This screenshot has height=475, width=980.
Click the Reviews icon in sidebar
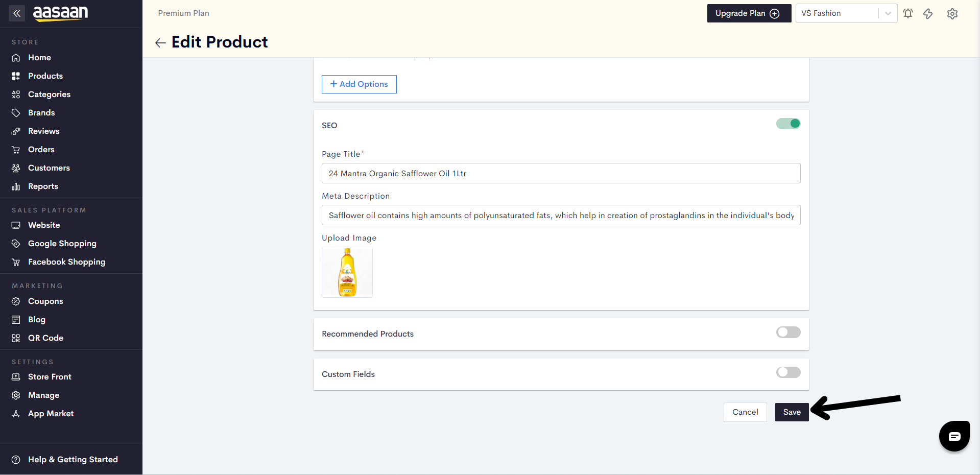tap(16, 131)
